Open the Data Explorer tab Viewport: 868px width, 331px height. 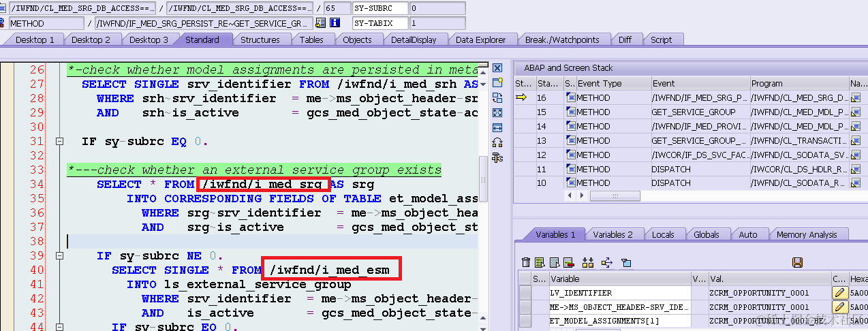(x=481, y=40)
